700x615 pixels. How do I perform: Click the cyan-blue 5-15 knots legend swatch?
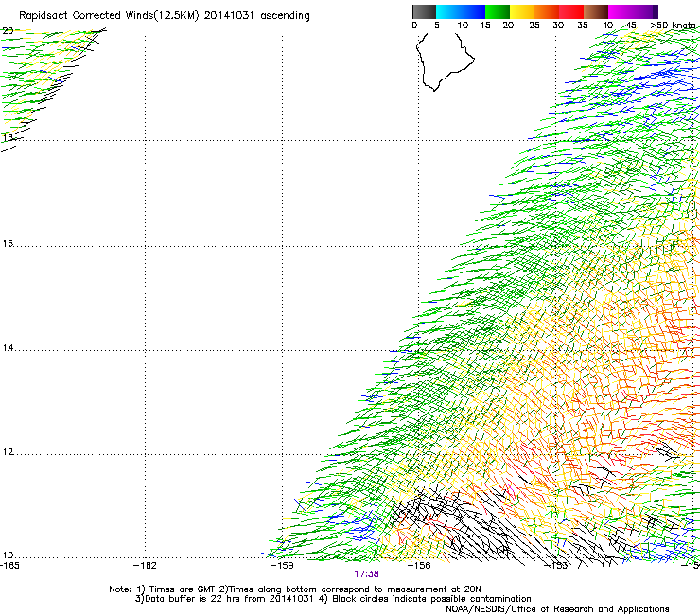pyautogui.click(x=461, y=11)
